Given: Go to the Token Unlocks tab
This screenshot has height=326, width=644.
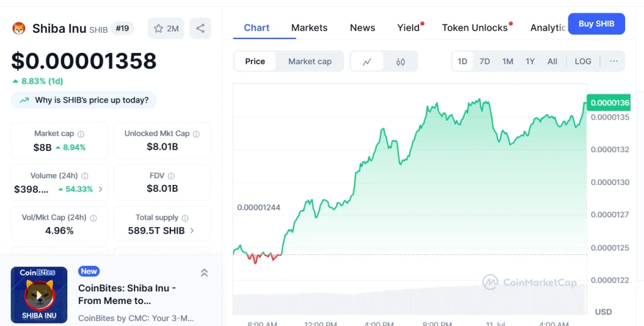Looking at the screenshot, I should click(475, 28).
